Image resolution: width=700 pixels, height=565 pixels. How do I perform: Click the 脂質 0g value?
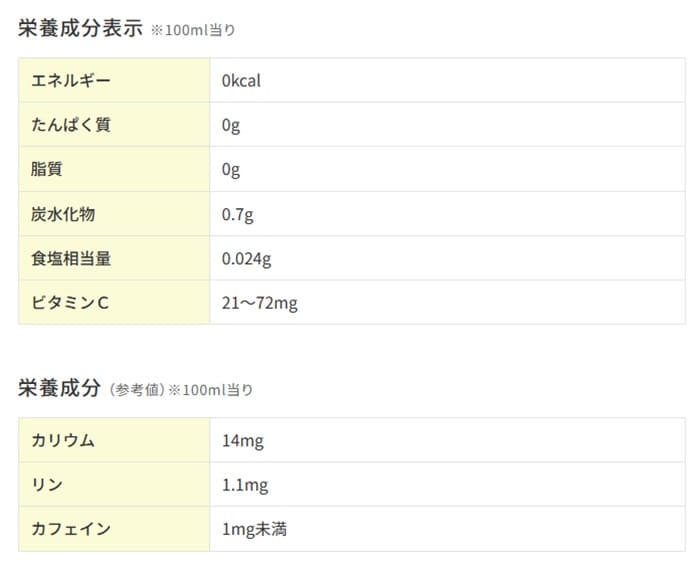(x=231, y=169)
